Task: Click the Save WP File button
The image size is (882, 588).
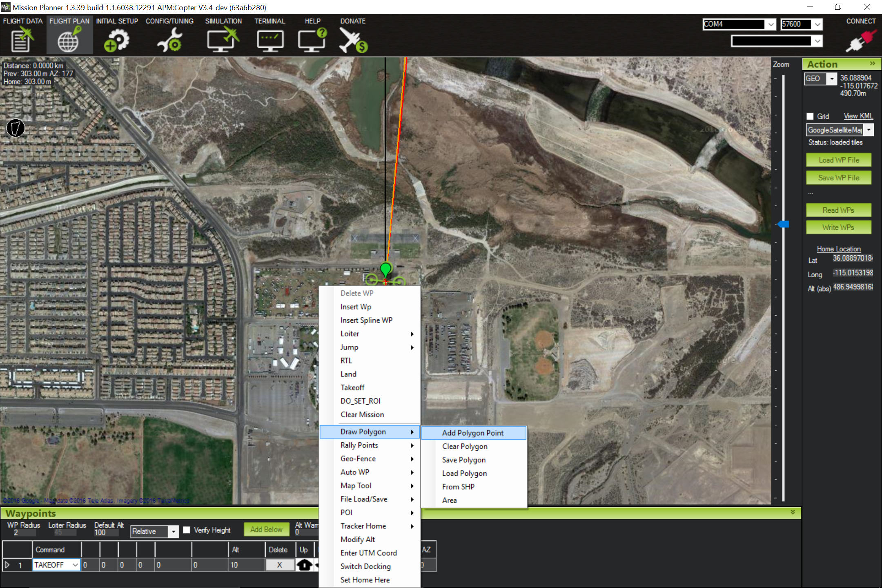Action: [839, 178]
